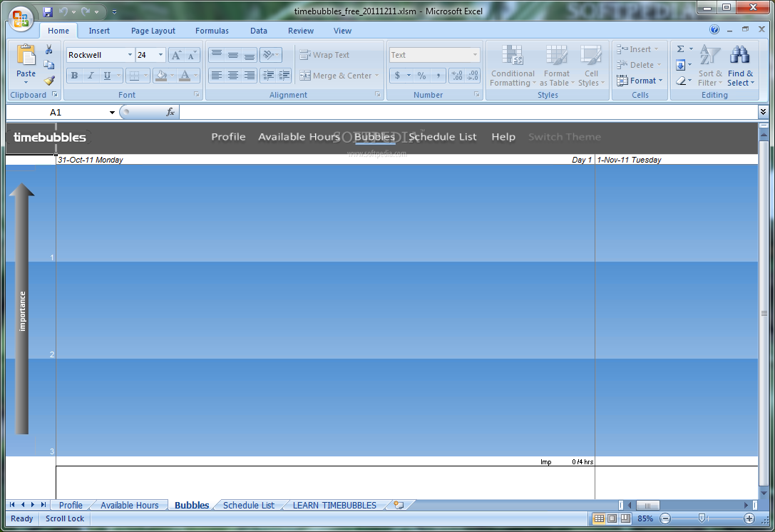
Task: Switch to Normal view in status bar
Action: [x=599, y=518]
